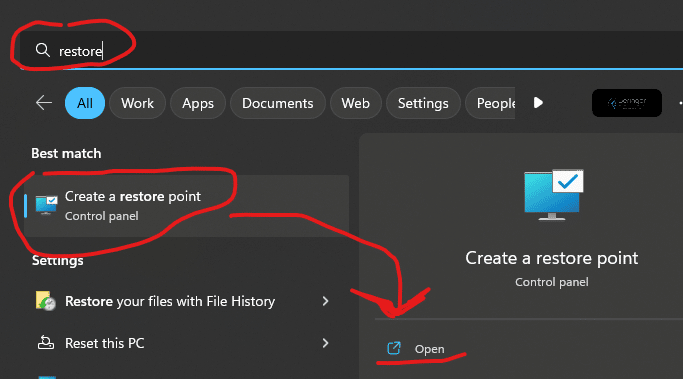Click the search magnifier icon
683x379 pixels.
(x=42, y=50)
